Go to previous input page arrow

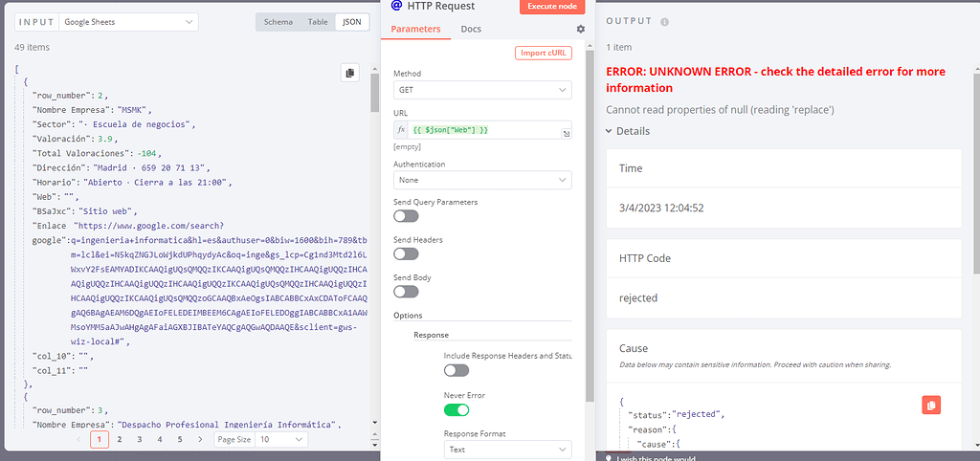pos(79,439)
